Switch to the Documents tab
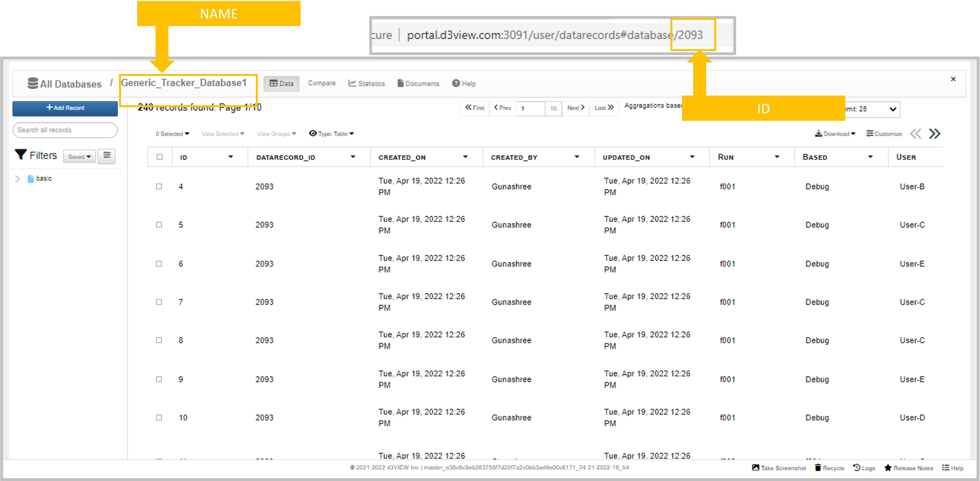The height and width of the screenshot is (481, 980). click(418, 83)
